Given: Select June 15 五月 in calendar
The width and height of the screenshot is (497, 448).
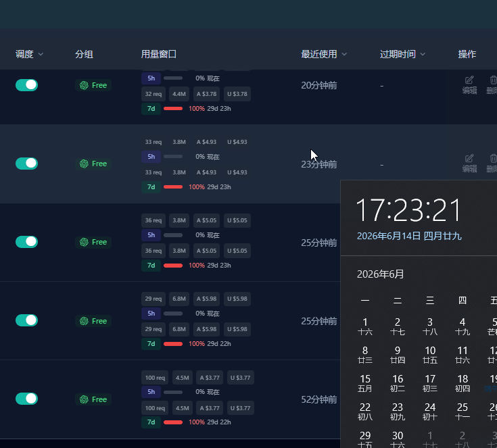Looking at the screenshot, I should [x=365, y=383].
